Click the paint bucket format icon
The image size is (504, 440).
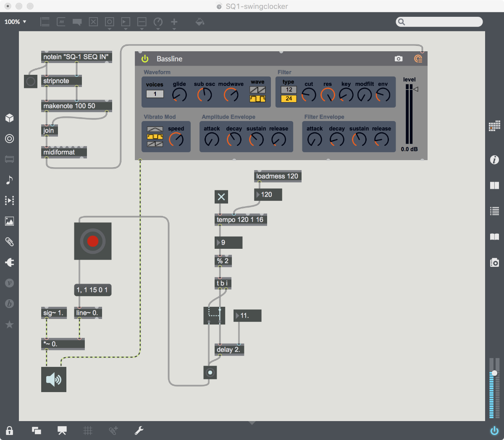[x=200, y=21]
